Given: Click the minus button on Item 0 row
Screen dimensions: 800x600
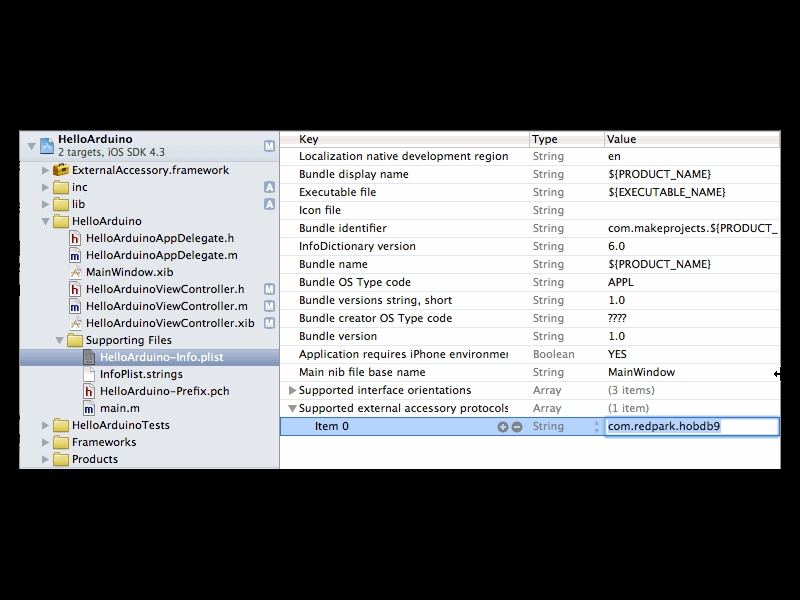Looking at the screenshot, I should coord(517,427).
